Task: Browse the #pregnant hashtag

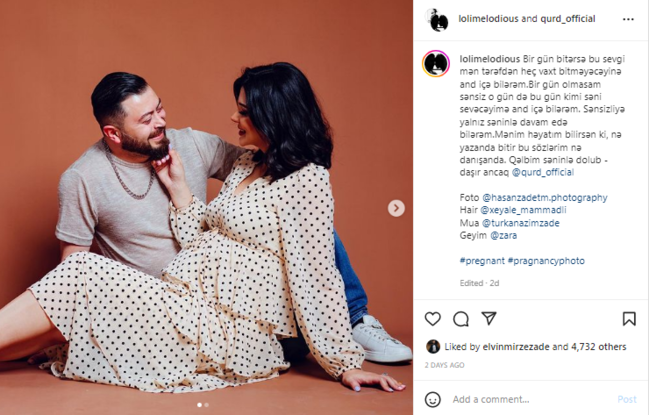Action: click(x=482, y=261)
